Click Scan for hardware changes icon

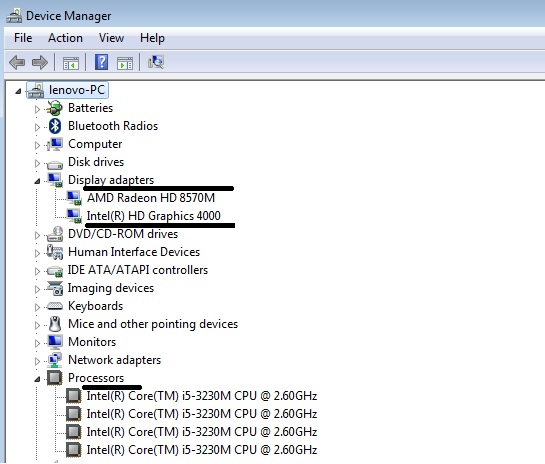(156, 62)
